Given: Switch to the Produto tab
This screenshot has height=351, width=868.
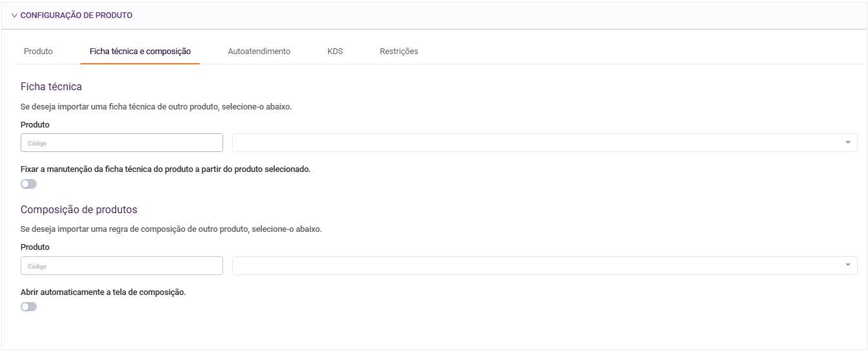Looking at the screenshot, I should click(x=38, y=52).
